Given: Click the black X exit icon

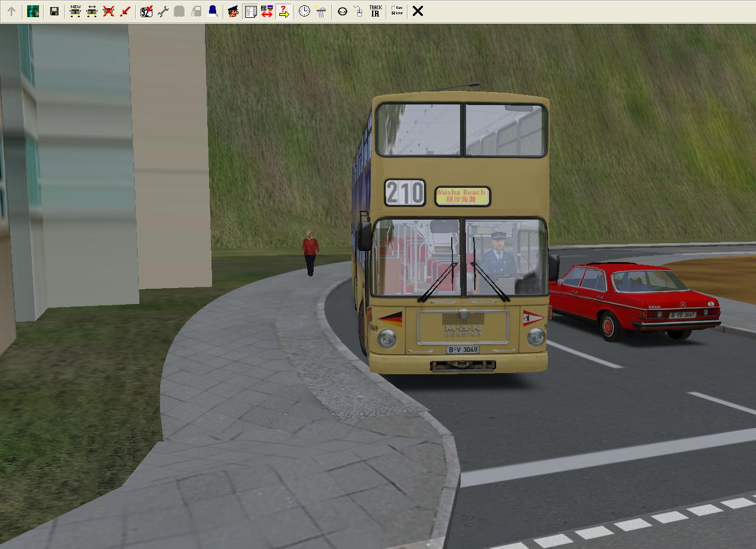Looking at the screenshot, I should [x=418, y=11].
